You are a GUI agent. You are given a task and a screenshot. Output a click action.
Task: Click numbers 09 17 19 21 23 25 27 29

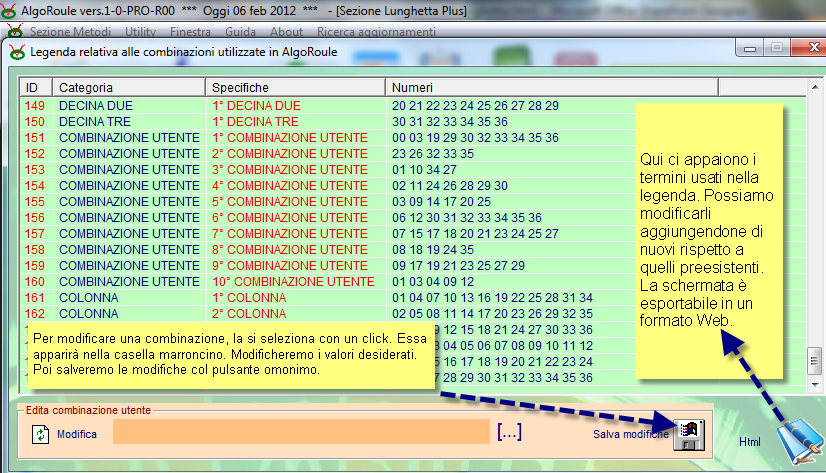point(458,265)
